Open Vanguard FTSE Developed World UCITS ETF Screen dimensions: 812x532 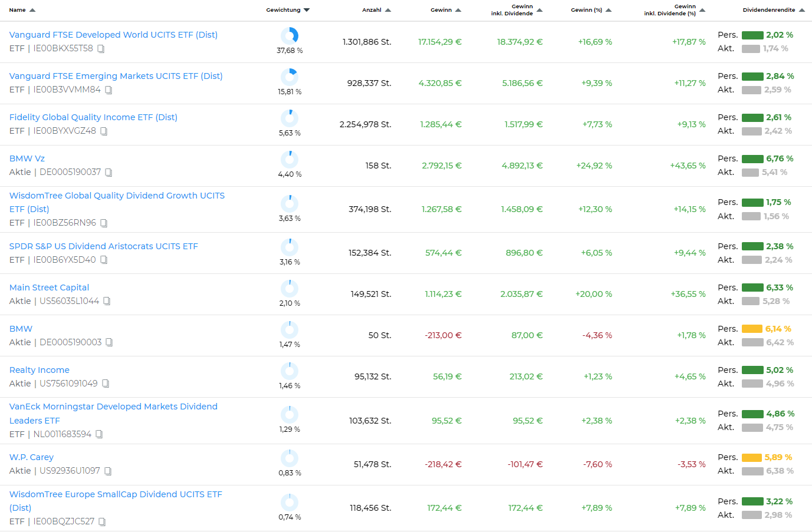pyautogui.click(x=113, y=35)
